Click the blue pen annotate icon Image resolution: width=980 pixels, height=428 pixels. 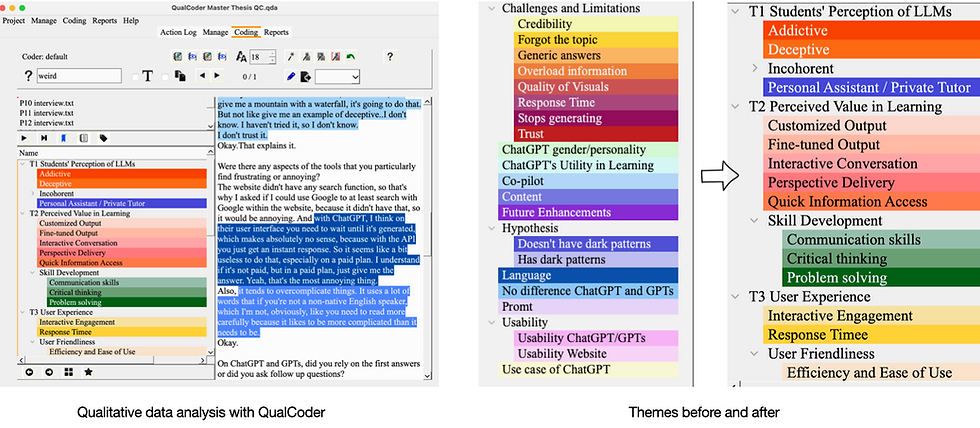[x=291, y=76]
